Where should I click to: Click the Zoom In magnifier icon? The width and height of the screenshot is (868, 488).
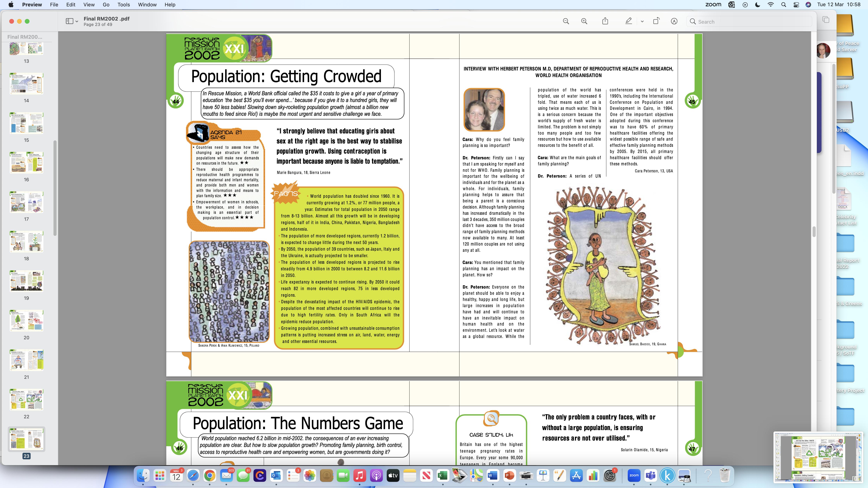(x=584, y=21)
